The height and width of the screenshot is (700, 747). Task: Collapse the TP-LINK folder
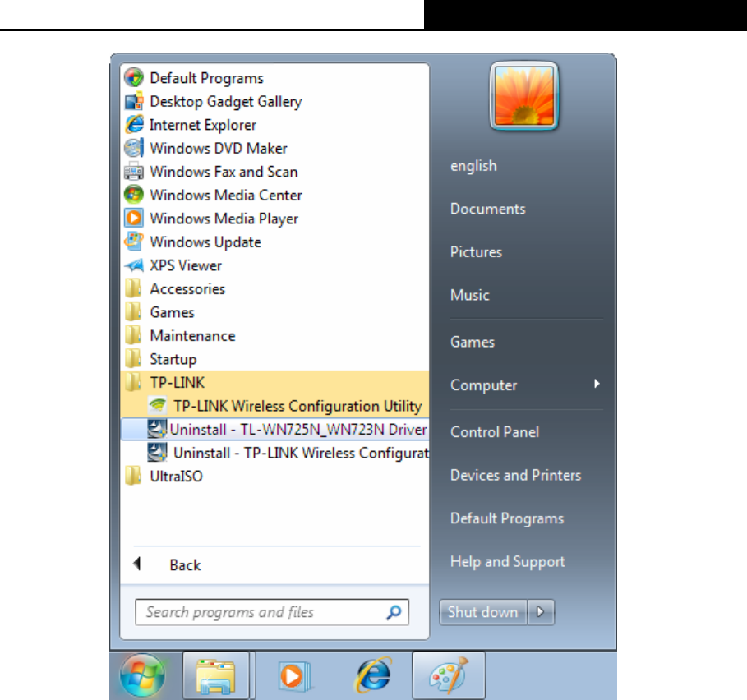(274, 382)
